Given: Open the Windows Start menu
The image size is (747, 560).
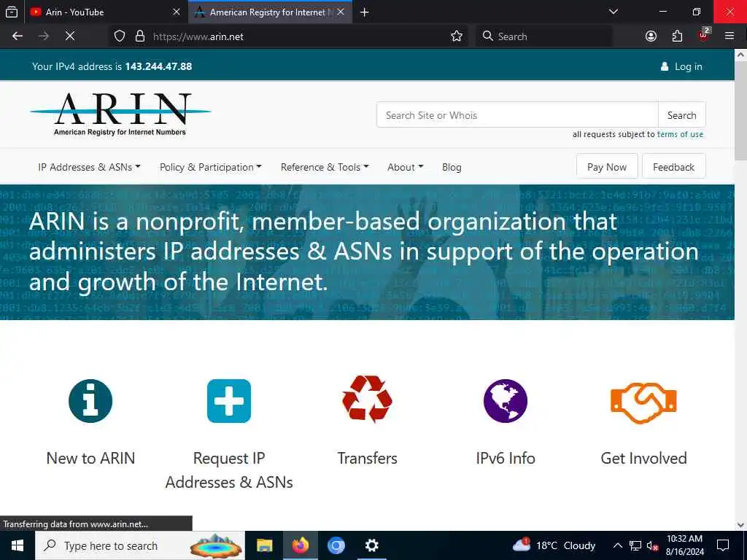Looking at the screenshot, I should click(18, 545).
